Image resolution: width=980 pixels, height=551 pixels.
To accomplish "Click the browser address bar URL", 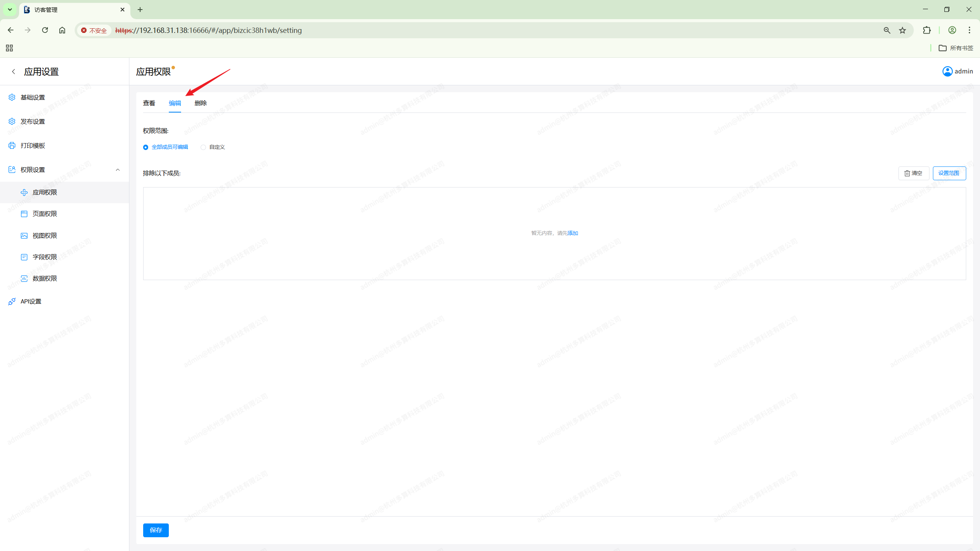I will tap(209, 30).
